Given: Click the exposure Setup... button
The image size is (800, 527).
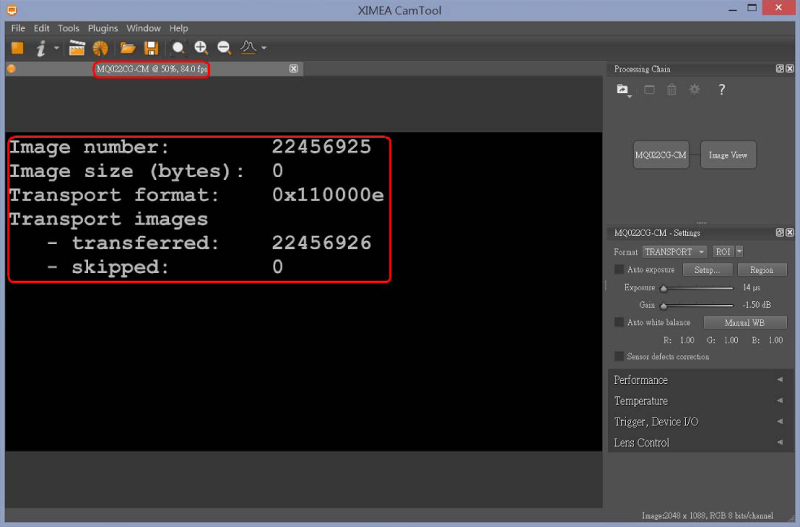Looking at the screenshot, I should (x=707, y=270).
